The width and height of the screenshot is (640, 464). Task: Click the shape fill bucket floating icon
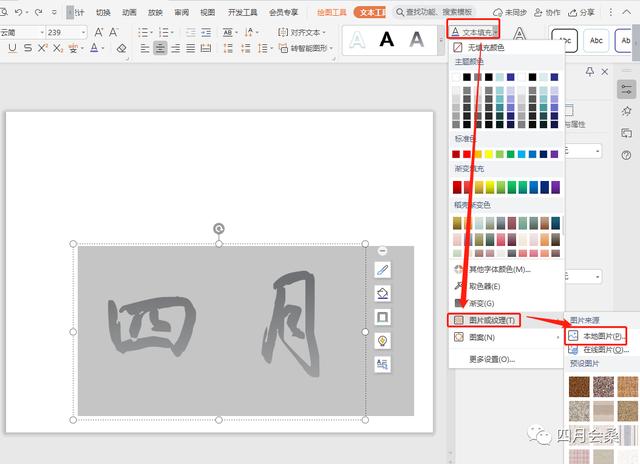coord(382,293)
